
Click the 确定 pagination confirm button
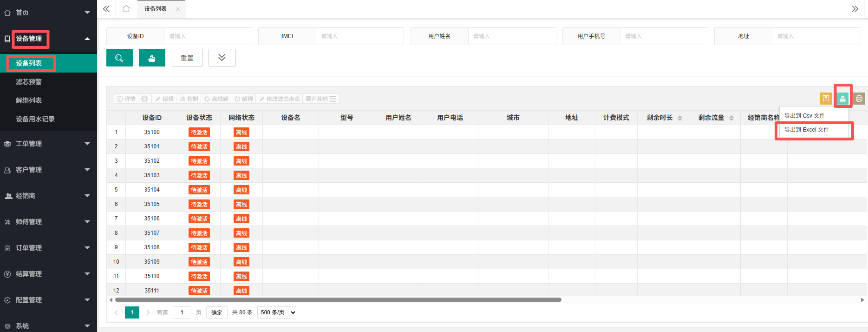tap(217, 312)
